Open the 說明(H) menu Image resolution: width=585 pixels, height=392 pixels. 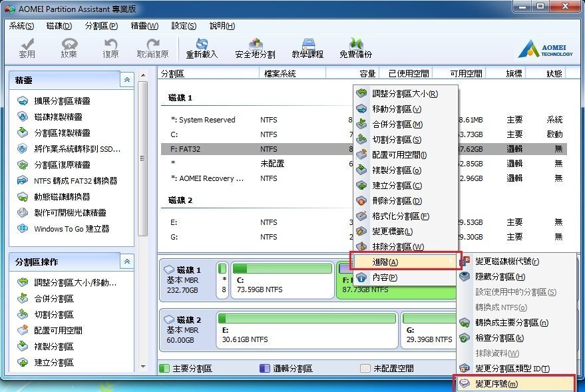pyautogui.click(x=222, y=26)
